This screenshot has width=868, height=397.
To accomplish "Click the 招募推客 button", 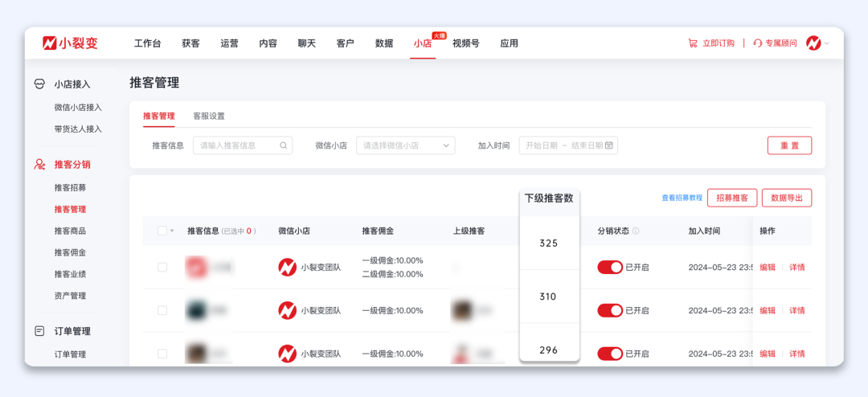I will 732,198.
